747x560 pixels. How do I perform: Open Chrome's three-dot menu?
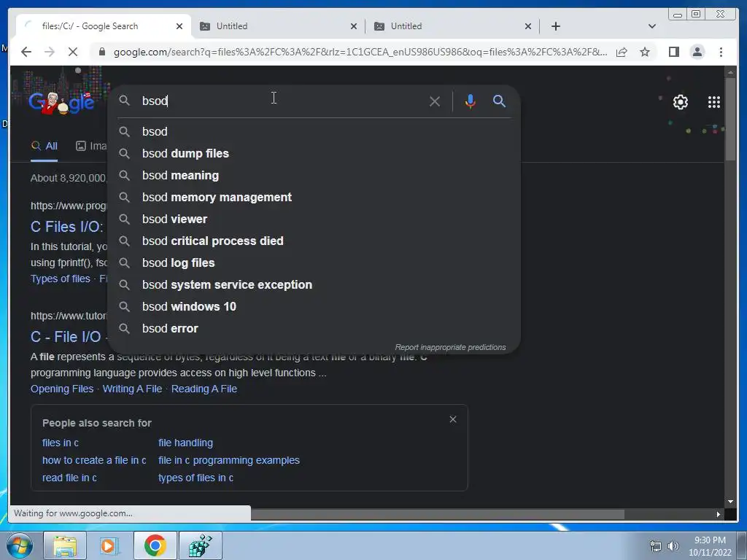pos(721,52)
